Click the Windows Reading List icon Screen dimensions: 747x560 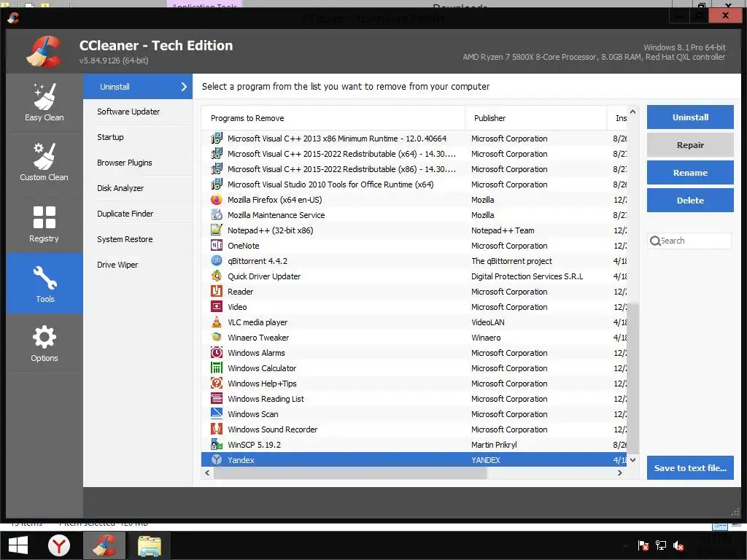216,399
